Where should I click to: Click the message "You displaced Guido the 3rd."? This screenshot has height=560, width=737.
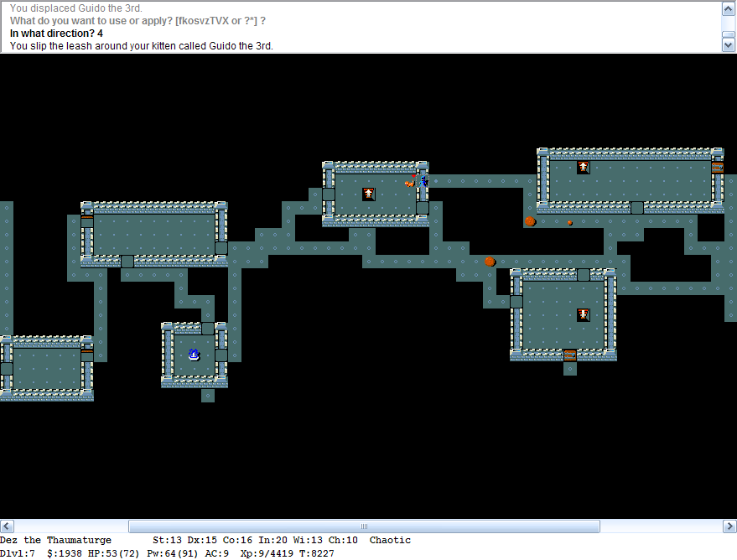tap(76, 8)
